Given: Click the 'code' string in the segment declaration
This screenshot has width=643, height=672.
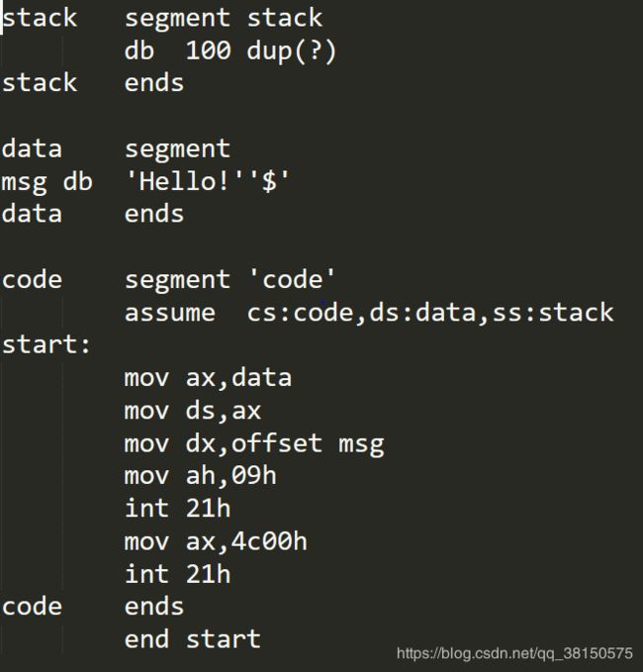Looking at the screenshot, I should (x=292, y=280).
